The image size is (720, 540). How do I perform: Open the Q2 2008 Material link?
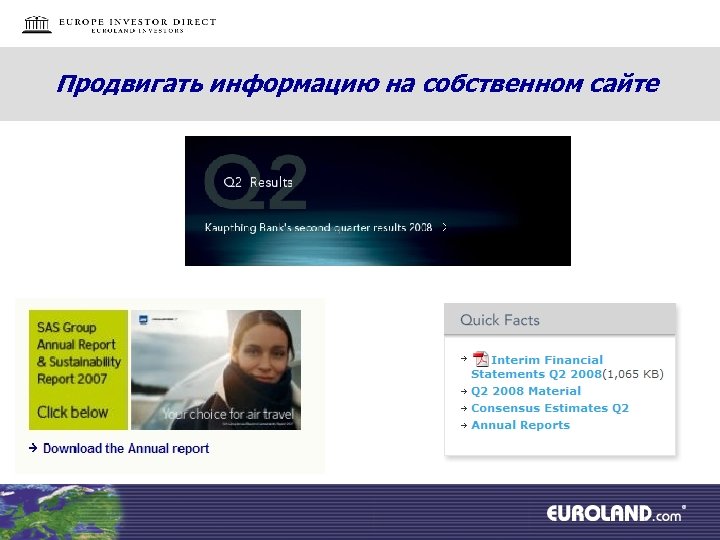click(526, 391)
